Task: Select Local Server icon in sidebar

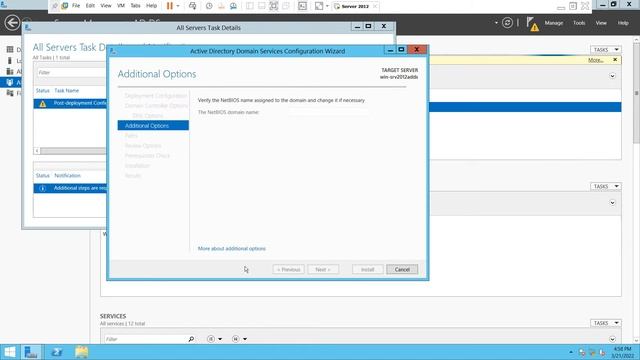Action: (x=10, y=60)
